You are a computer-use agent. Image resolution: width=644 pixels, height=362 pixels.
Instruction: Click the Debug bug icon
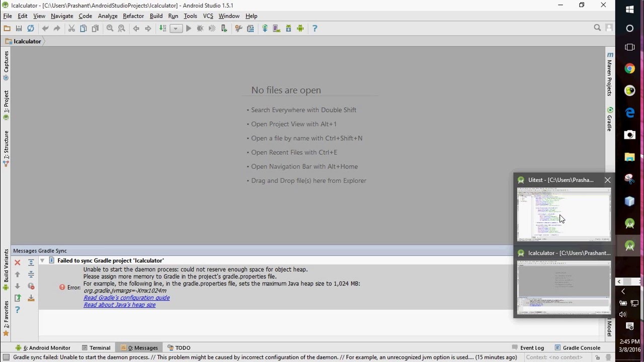[x=200, y=29]
